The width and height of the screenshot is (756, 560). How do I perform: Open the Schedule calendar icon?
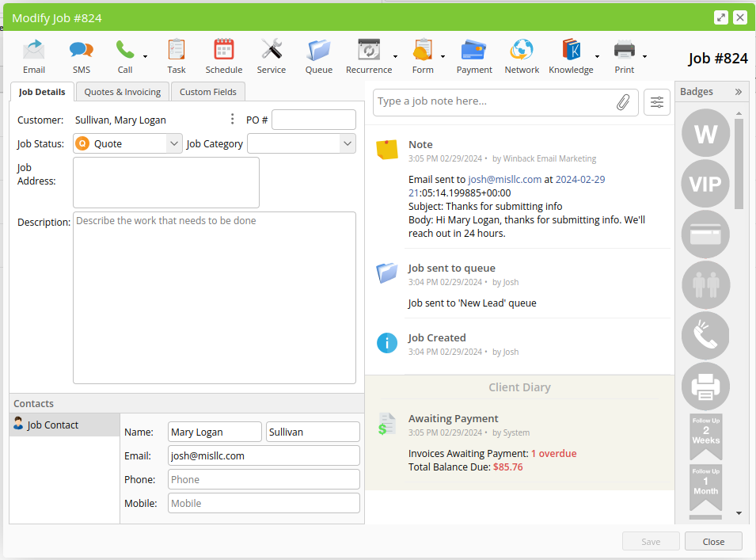(x=224, y=55)
